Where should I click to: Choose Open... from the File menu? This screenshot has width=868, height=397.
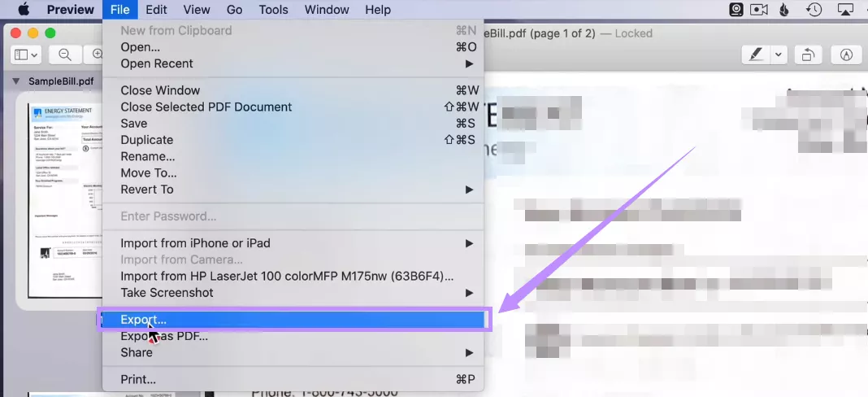[293, 47]
